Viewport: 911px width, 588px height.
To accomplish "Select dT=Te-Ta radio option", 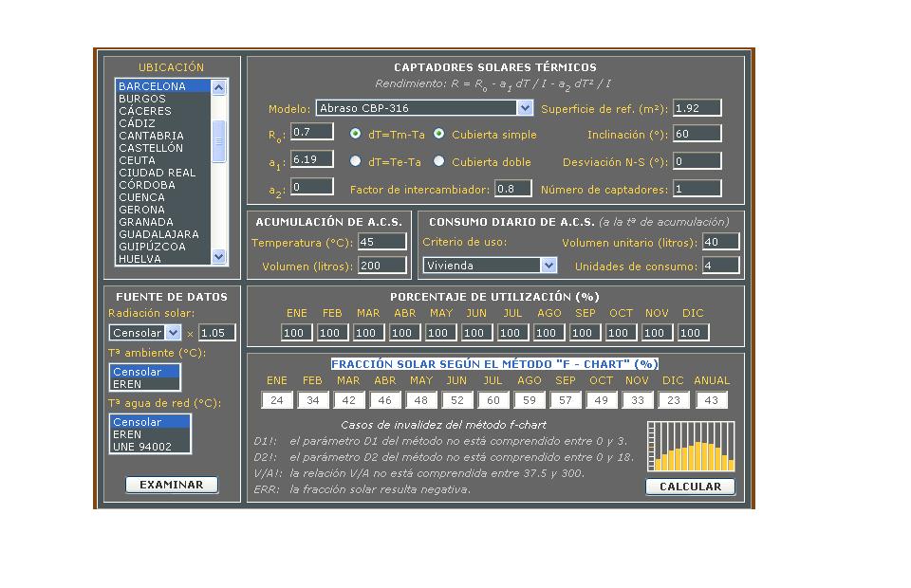I will (355, 161).
